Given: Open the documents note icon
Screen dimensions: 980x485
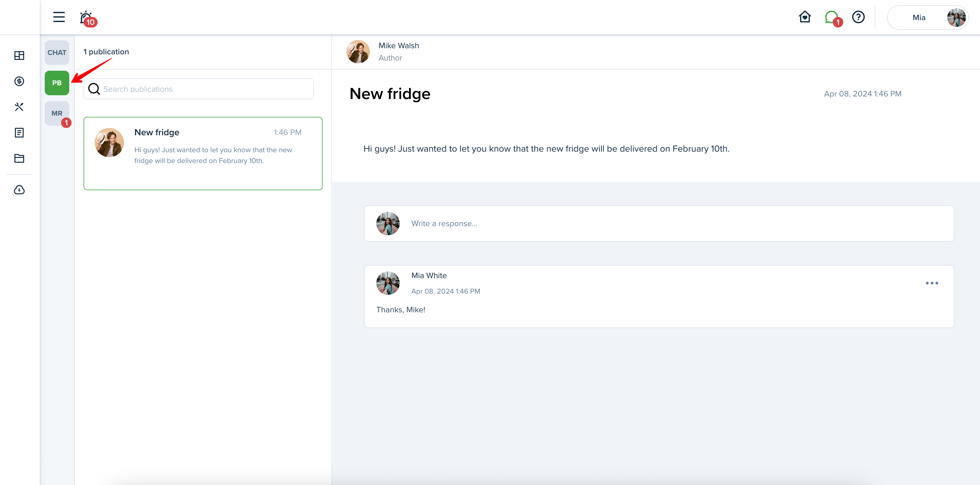Looking at the screenshot, I should (x=19, y=132).
